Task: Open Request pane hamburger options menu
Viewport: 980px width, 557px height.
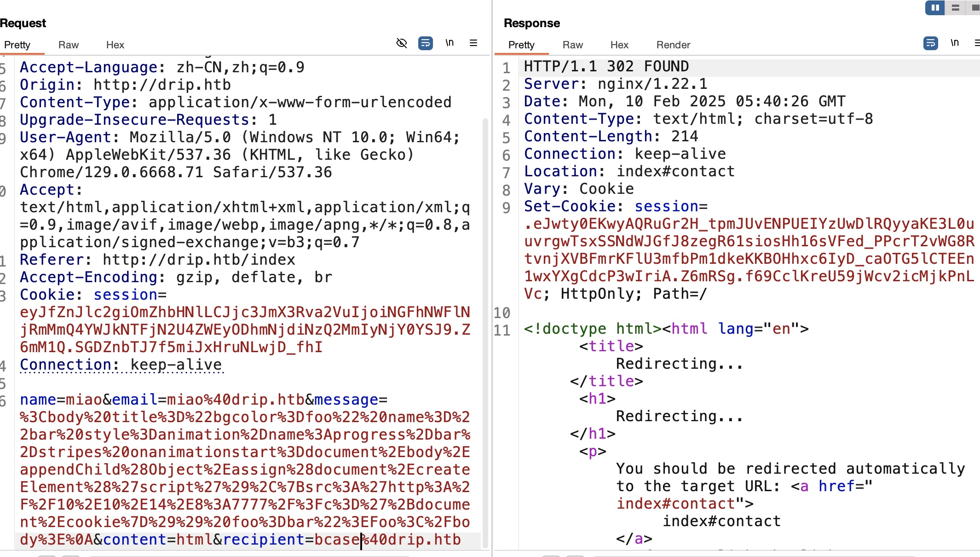Action: point(473,43)
